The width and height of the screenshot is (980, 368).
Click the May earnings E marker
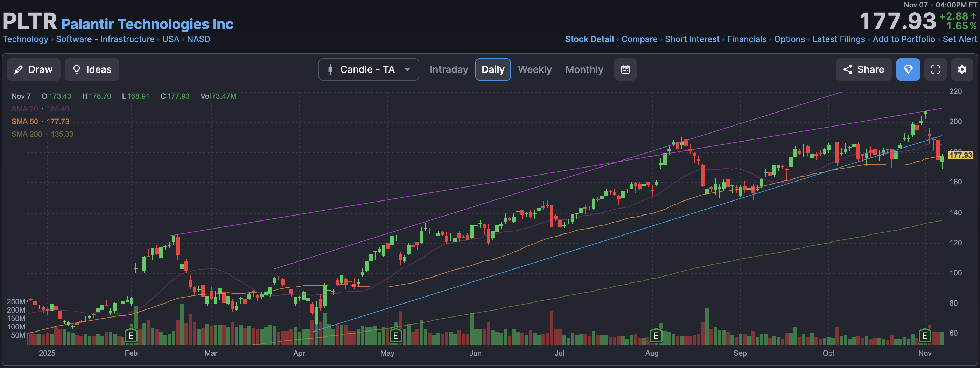coord(395,336)
